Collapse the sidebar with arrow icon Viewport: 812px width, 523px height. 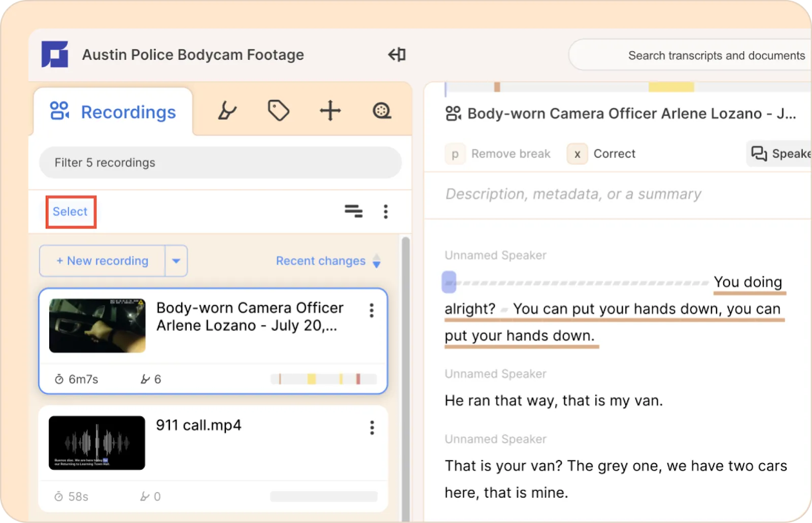tap(397, 54)
